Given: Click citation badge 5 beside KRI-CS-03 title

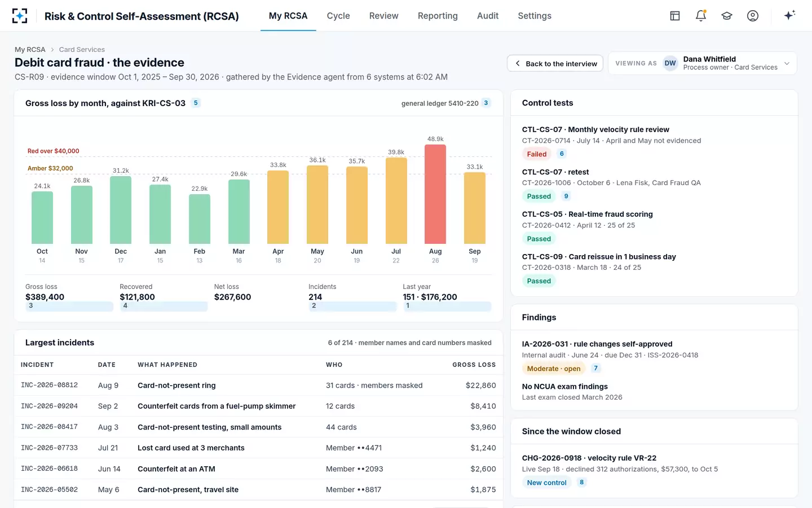Looking at the screenshot, I should pyautogui.click(x=196, y=103).
